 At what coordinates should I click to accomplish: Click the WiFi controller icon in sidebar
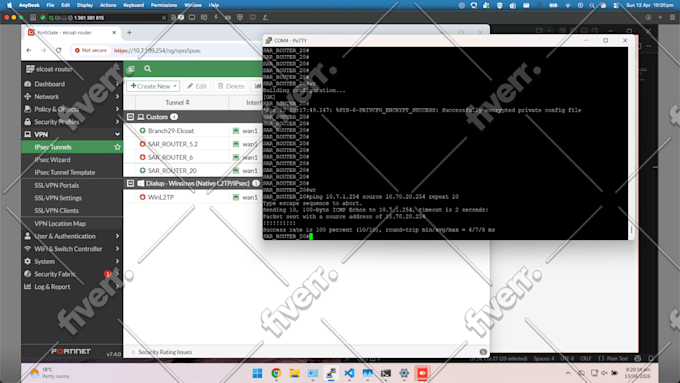pyautogui.click(x=28, y=249)
